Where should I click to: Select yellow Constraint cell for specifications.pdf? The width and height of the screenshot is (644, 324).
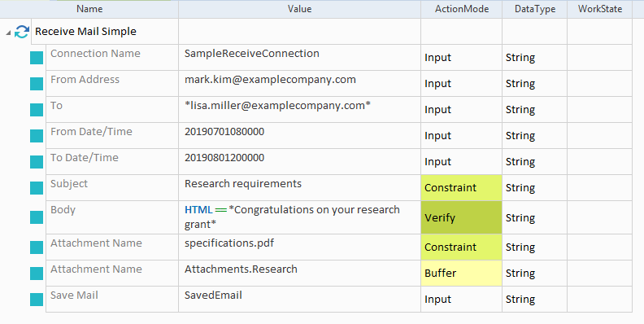point(461,247)
